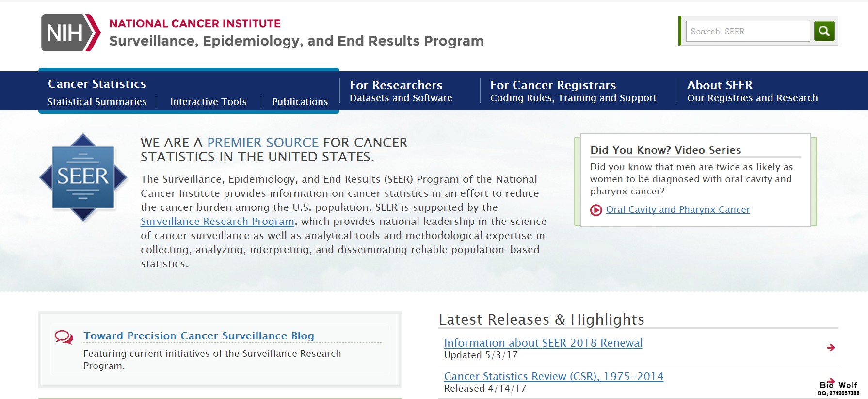Click the blog speech bubbles icon
The height and width of the screenshot is (399, 868).
tap(64, 337)
